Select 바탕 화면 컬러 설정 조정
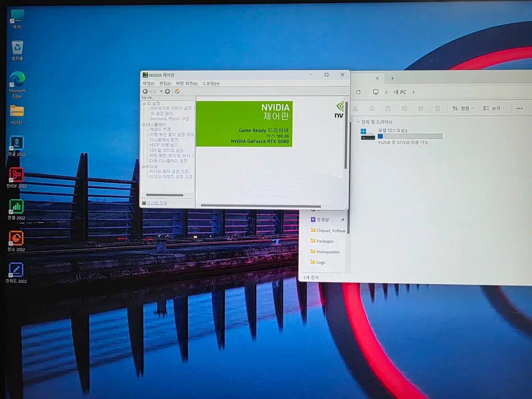 point(172,134)
